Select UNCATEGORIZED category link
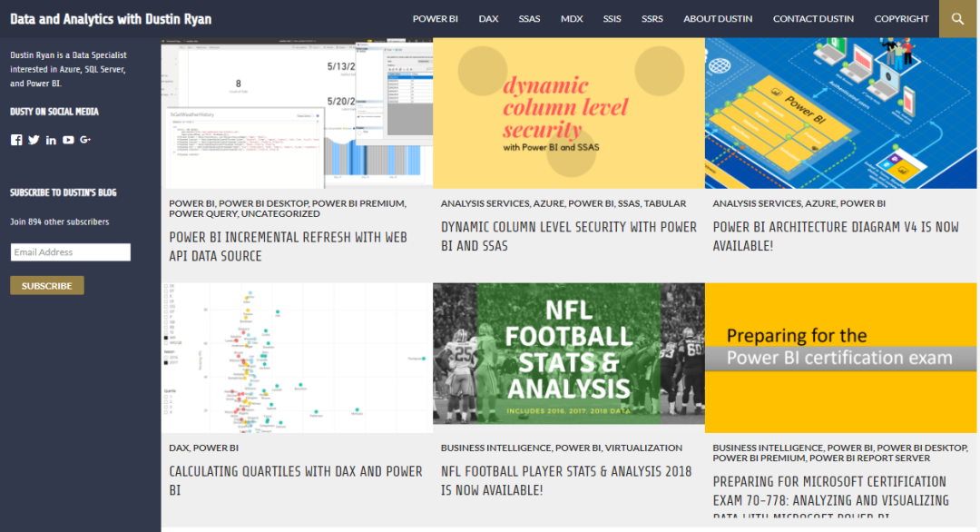Image resolution: width=980 pixels, height=532 pixels. (x=280, y=214)
